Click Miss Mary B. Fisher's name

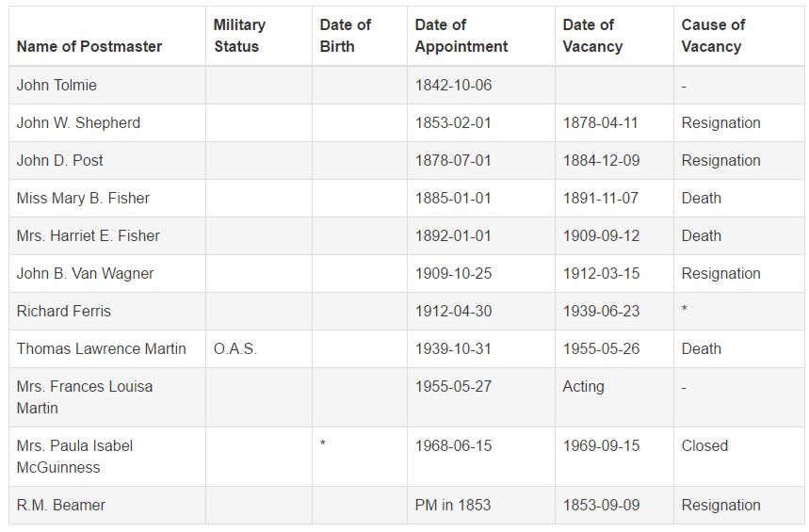point(83,198)
